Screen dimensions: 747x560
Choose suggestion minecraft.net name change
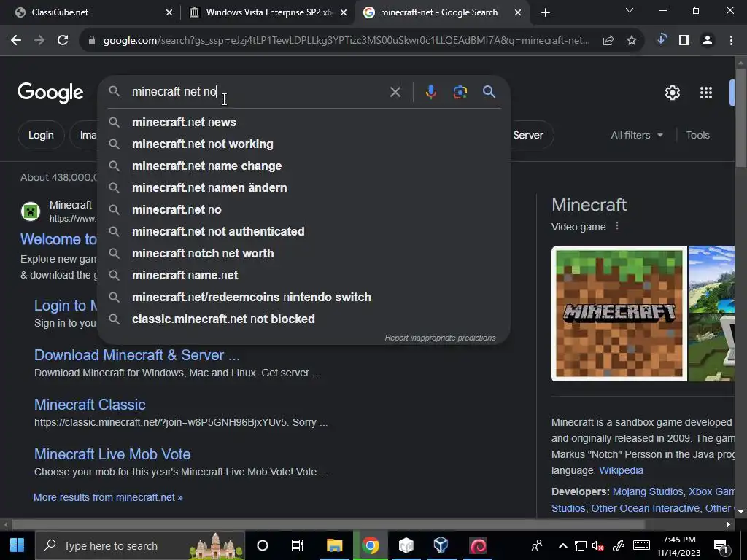coord(304,166)
